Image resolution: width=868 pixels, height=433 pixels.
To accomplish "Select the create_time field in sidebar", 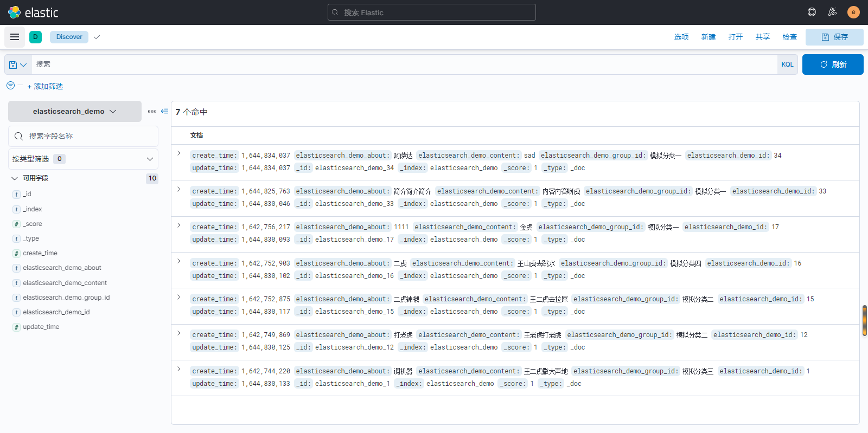I will [x=40, y=253].
